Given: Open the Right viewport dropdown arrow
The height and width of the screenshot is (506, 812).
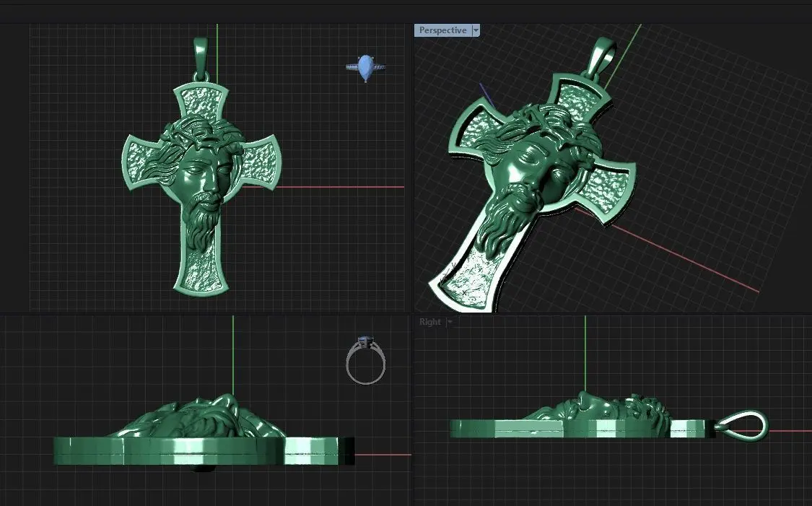Looking at the screenshot, I should click(x=450, y=322).
